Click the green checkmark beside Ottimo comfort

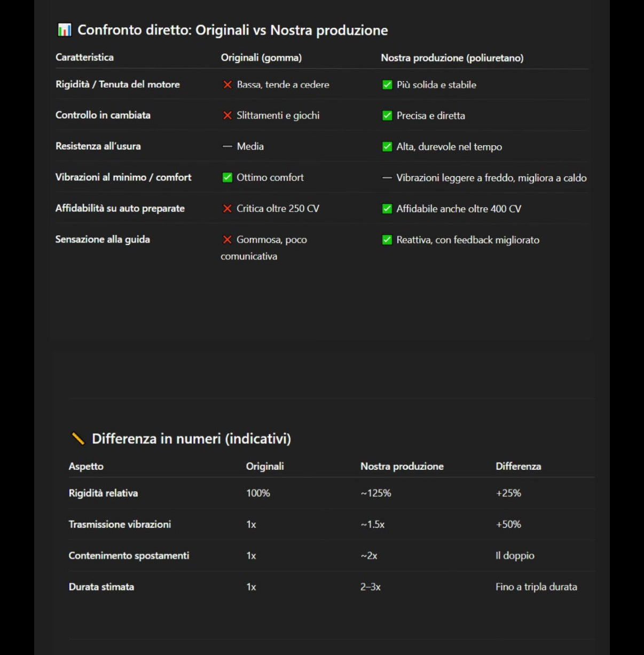(227, 178)
